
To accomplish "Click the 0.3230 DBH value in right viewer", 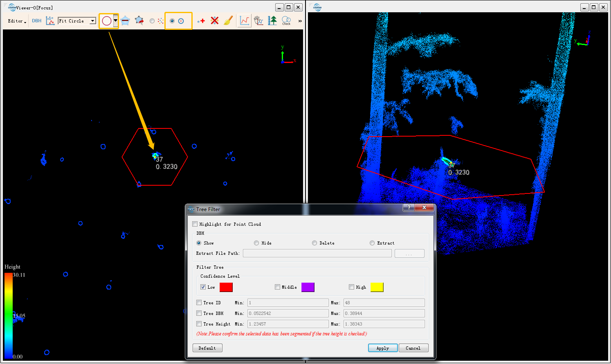I will click(x=459, y=173).
